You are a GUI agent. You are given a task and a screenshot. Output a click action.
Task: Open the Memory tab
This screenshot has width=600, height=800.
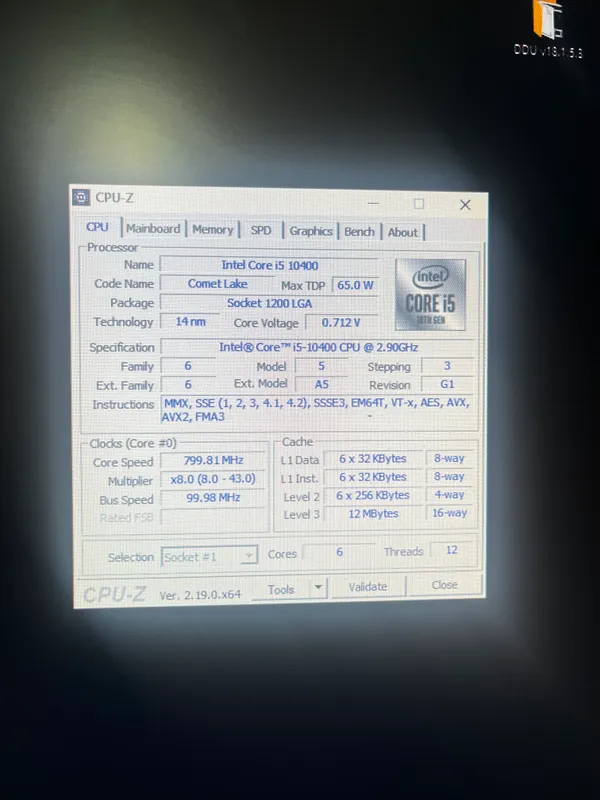click(212, 230)
